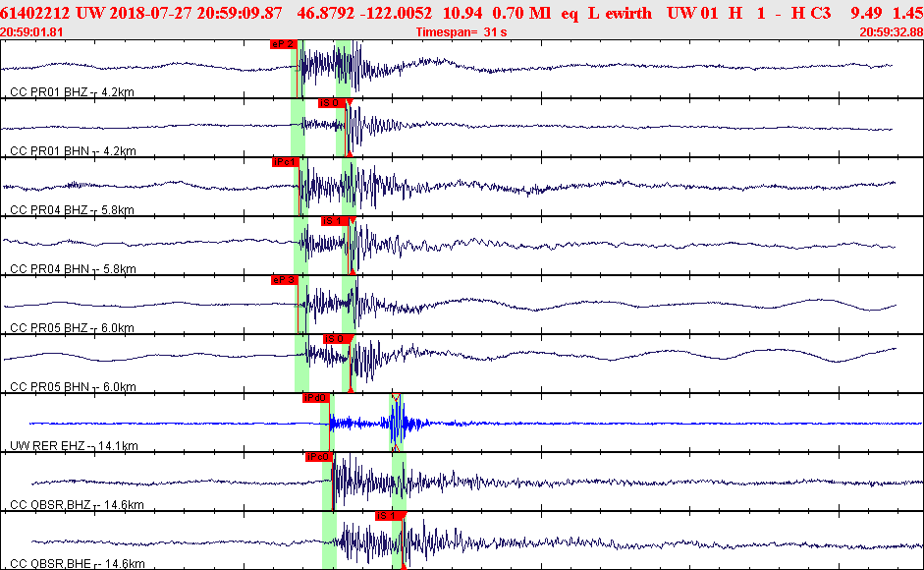This screenshot has height=570, width=924.
Task: Select the CC PR04 BHZ 5.8km channel label
Action: tap(72, 210)
